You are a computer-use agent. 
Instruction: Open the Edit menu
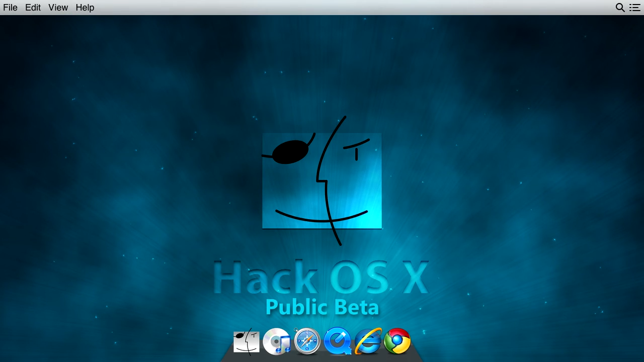[33, 8]
